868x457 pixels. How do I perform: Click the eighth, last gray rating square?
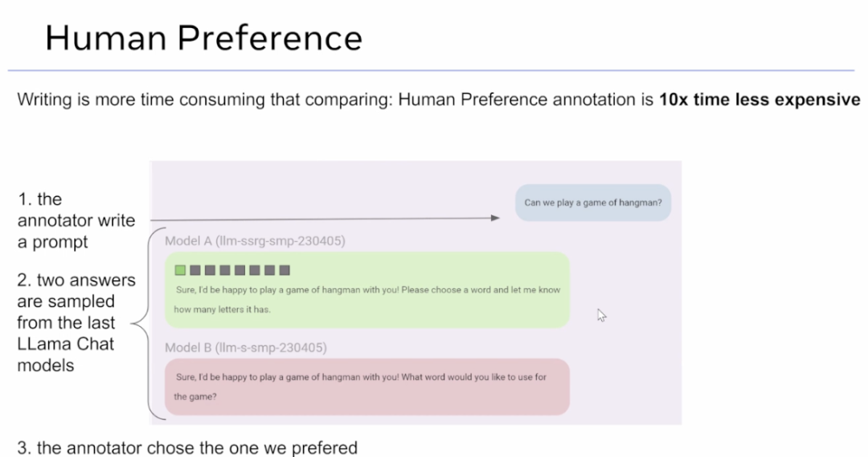click(x=284, y=271)
